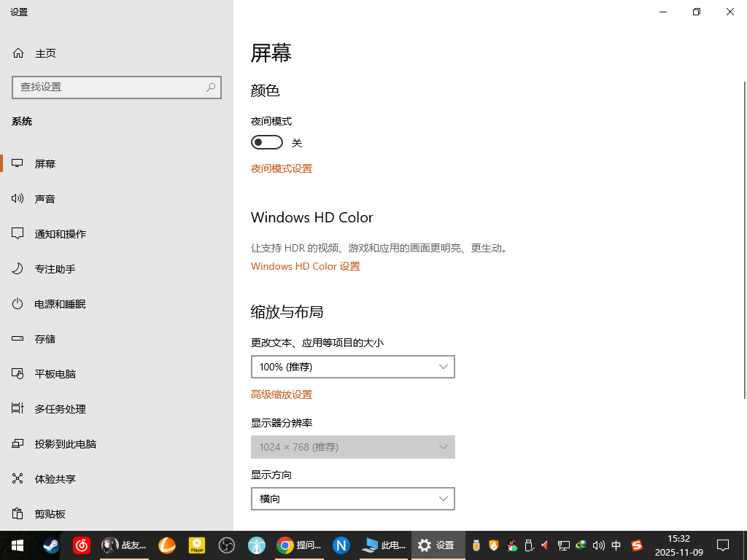Open 夜间模式设置 link
Image resolution: width=747 pixels, height=560 pixels.
pos(282,168)
